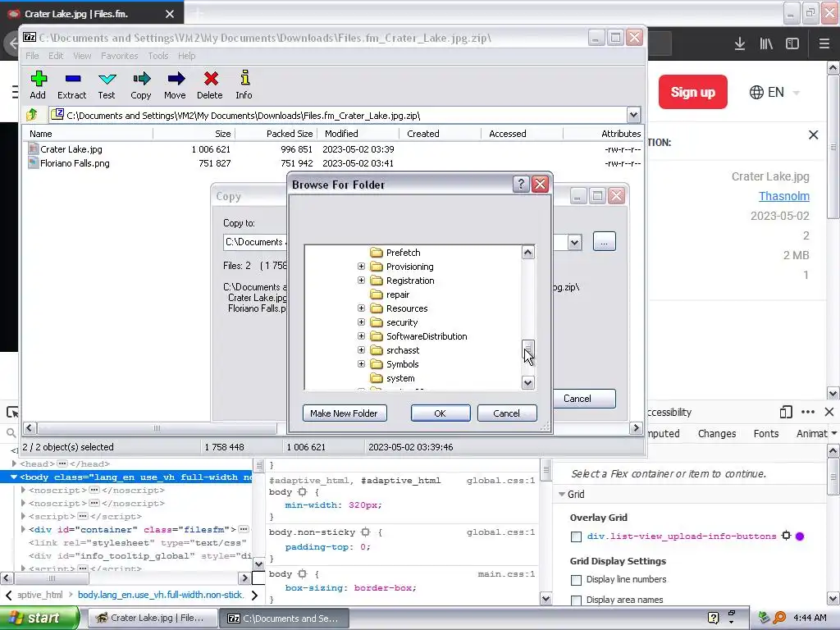
Task: Click the purple grid color swatch
Action: click(x=800, y=536)
